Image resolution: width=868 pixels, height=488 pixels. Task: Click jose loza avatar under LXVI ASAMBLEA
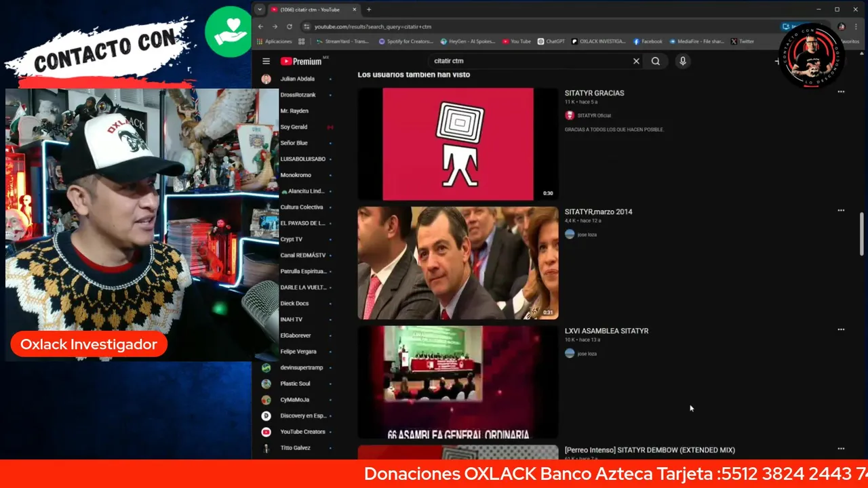point(570,353)
